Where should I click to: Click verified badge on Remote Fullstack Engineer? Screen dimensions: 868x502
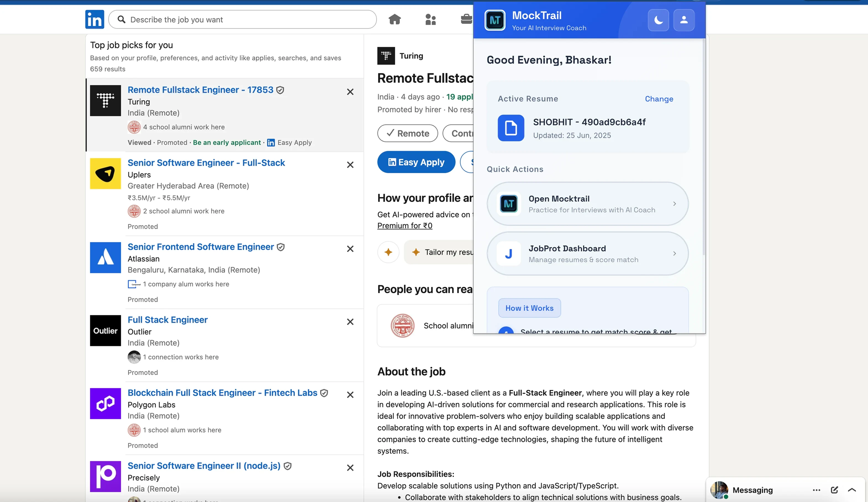pyautogui.click(x=280, y=90)
